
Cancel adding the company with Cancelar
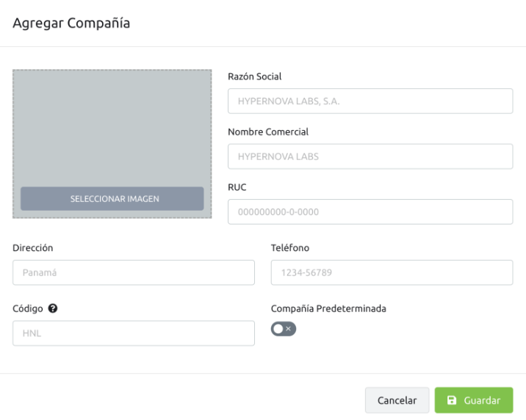point(397,400)
